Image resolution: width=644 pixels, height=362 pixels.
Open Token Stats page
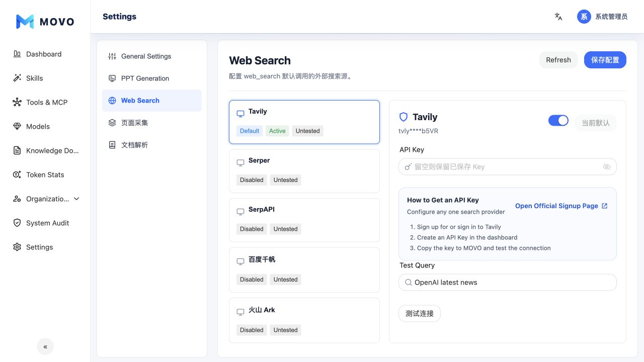45,174
